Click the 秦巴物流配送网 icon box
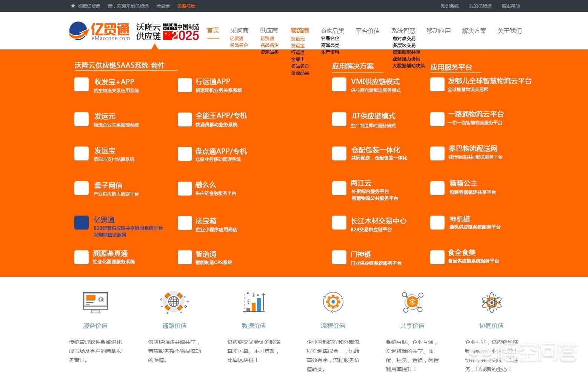 click(437, 153)
